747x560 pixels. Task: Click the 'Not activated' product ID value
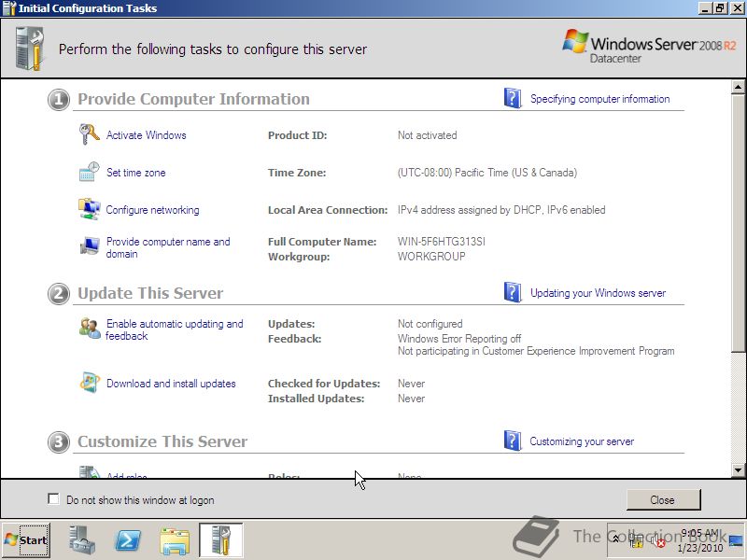(x=427, y=135)
